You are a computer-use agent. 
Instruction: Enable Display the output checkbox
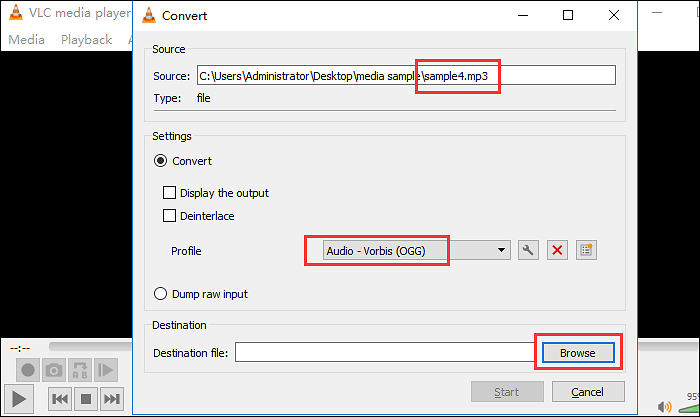169,193
